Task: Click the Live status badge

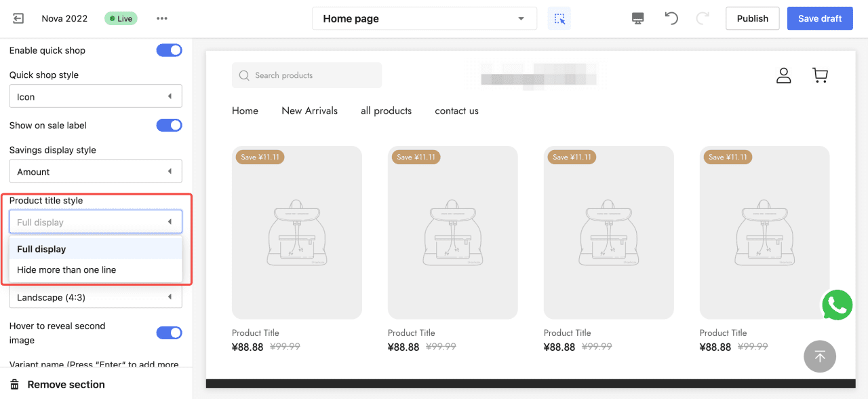Action: click(x=121, y=18)
